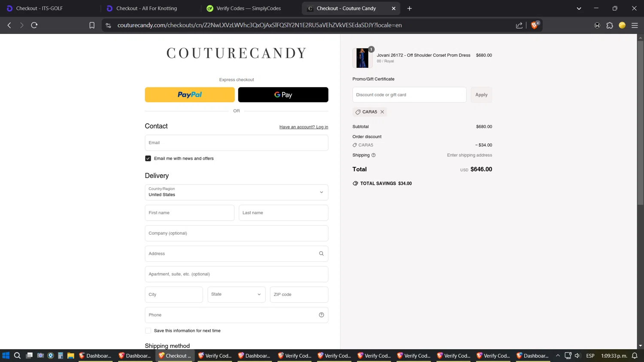Open the notifications center icon
Image resolution: width=644 pixels, height=362 pixels.
click(635, 356)
